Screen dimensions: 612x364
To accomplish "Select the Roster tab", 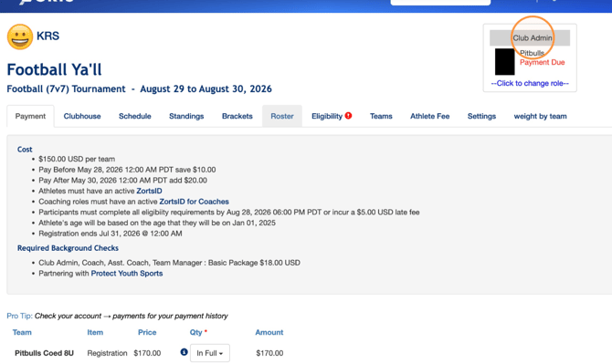I will pyautogui.click(x=282, y=116).
